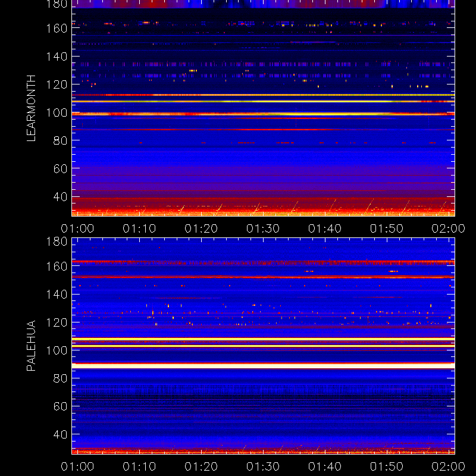The width and height of the screenshot is (476, 476).
Task: Click 01:20 time label below Palehua plot
Action: pyautogui.click(x=201, y=466)
